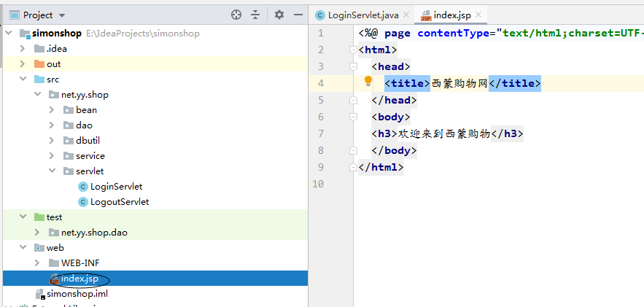Click the simonshop module icon
Viewport: 644px width, 307px height.
pyautogui.click(x=25, y=34)
